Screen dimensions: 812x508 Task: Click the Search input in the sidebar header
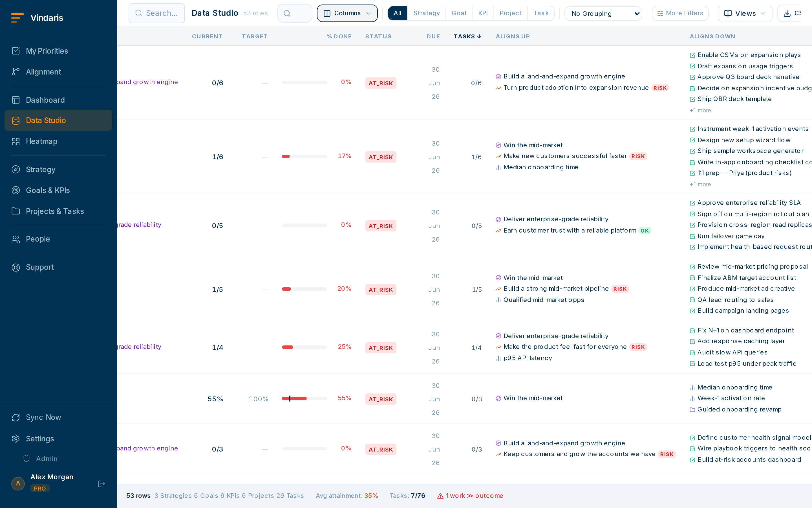click(x=157, y=14)
